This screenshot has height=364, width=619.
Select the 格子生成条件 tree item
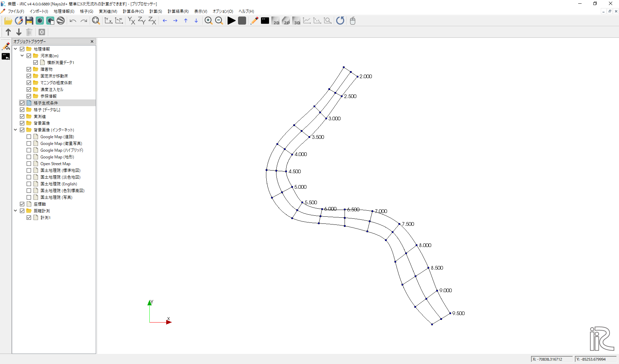click(46, 103)
